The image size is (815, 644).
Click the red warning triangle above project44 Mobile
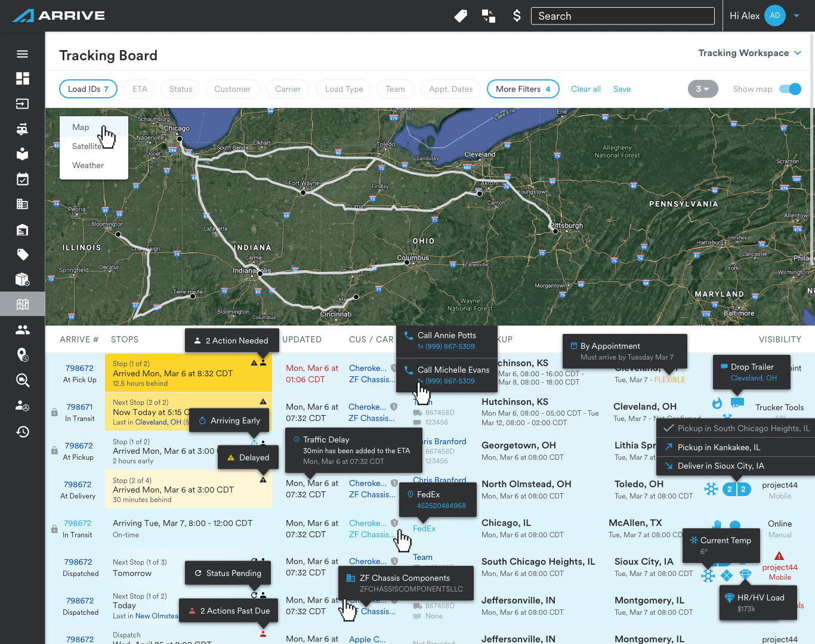point(779,556)
